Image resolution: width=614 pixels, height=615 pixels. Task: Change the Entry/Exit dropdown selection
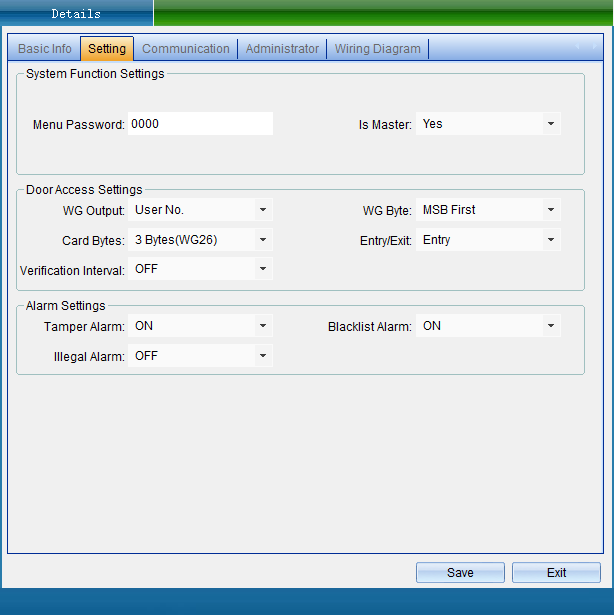(x=550, y=240)
